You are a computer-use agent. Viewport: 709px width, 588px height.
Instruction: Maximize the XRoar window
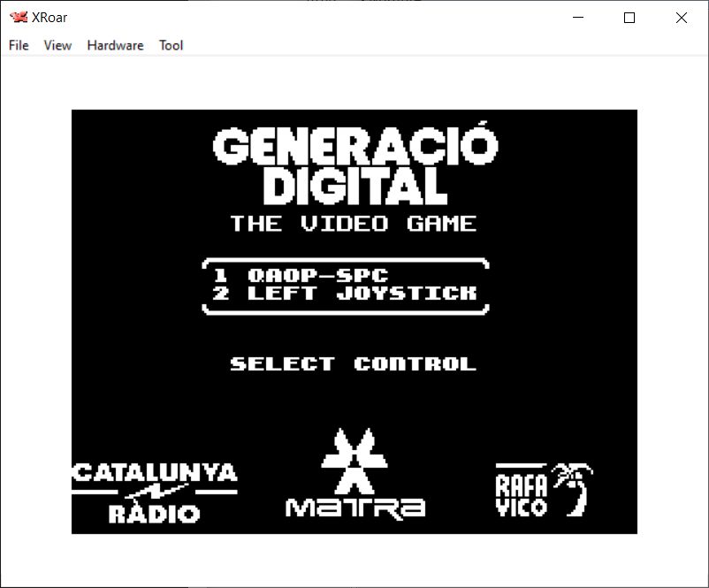[629, 18]
